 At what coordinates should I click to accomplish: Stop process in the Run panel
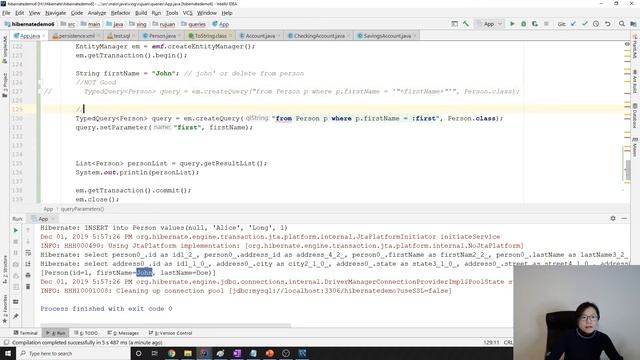tap(16, 242)
